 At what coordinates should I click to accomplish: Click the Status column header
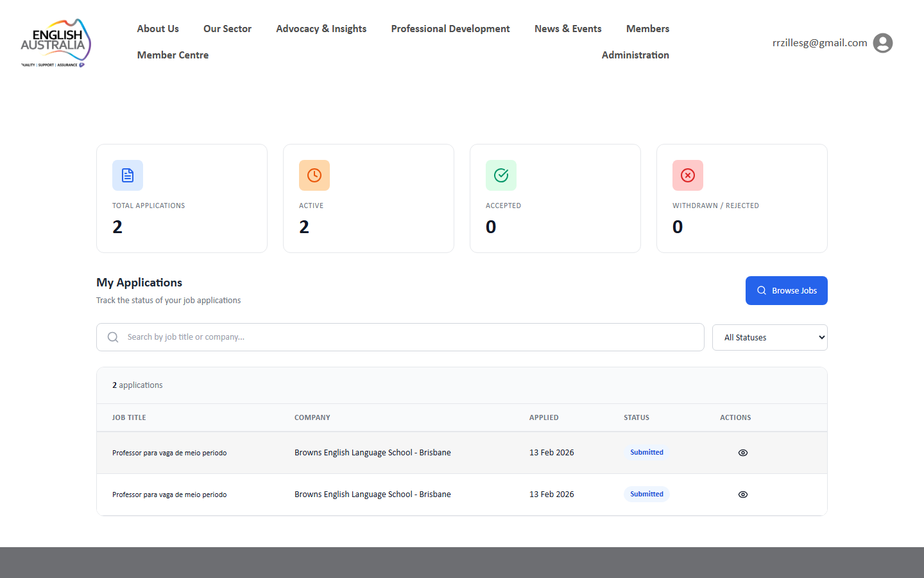637,417
